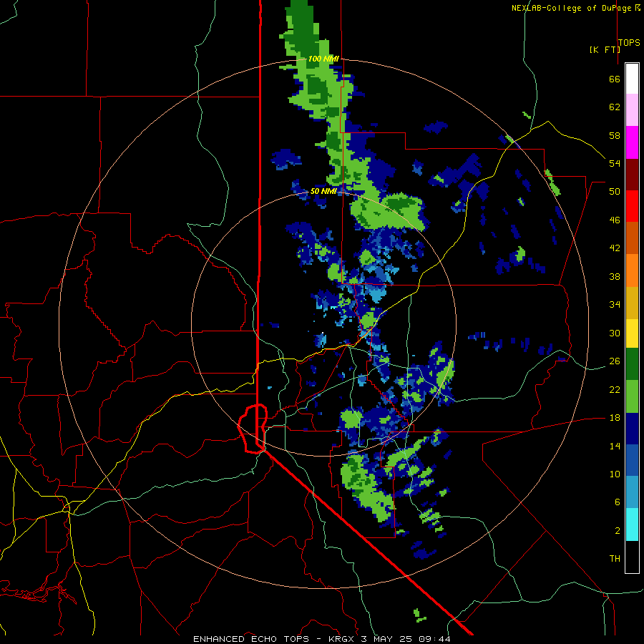
Task: Click the 14 value on the legend
Action: tap(615, 446)
